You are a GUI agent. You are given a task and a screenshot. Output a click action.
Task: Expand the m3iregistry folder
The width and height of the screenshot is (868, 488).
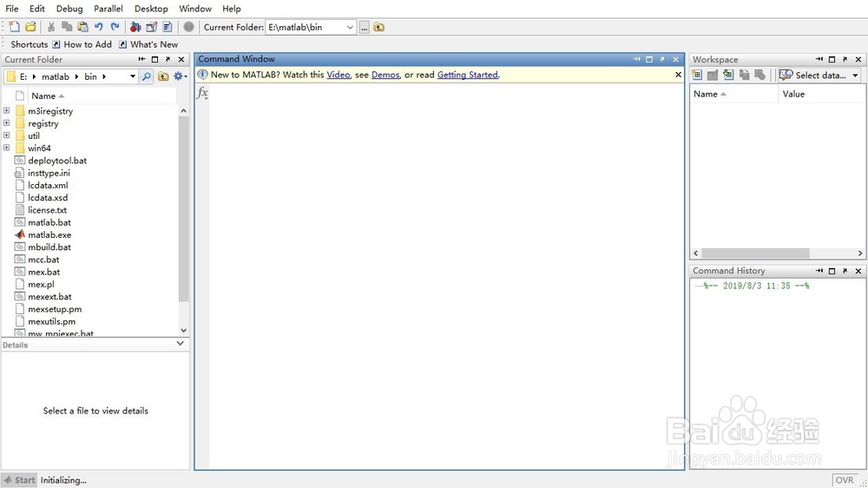tap(7, 110)
